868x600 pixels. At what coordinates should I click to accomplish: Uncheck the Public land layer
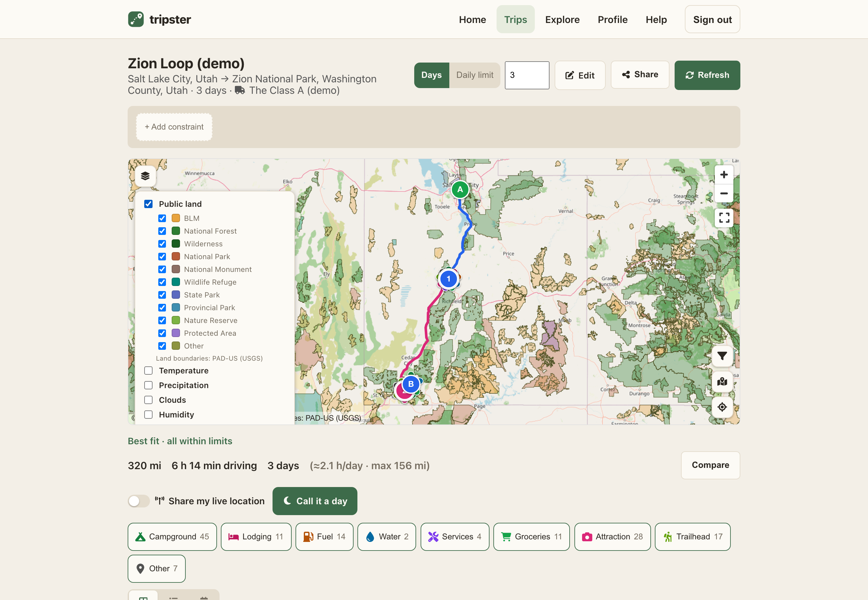point(148,204)
